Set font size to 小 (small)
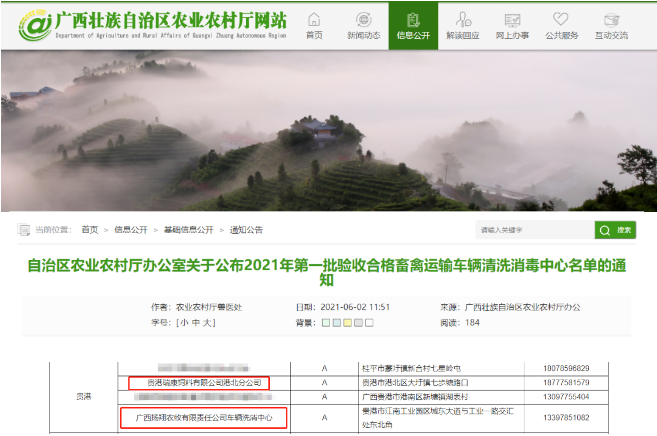The width and height of the screenshot is (657, 436). 184,323
